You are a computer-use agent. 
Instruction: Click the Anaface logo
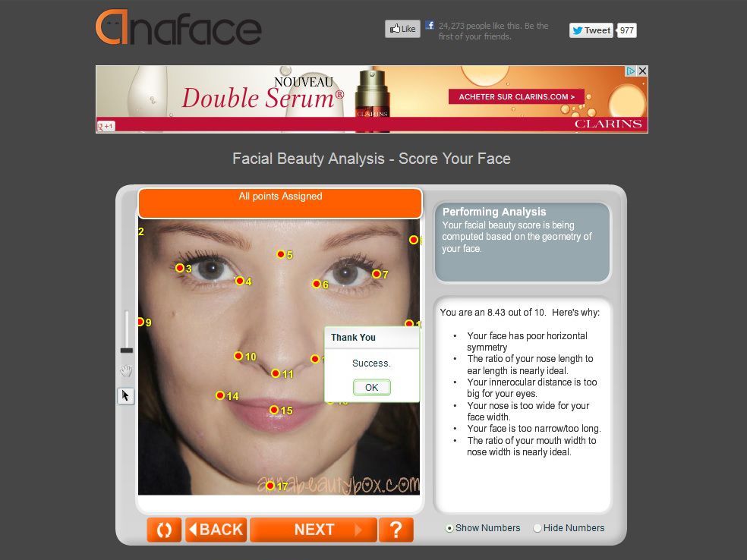coord(178,27)
